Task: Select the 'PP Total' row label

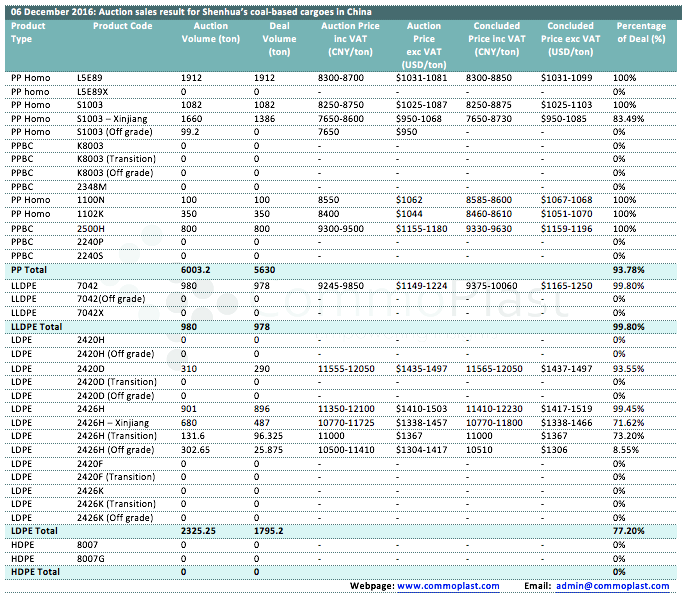Action: [x=29, y=270]
